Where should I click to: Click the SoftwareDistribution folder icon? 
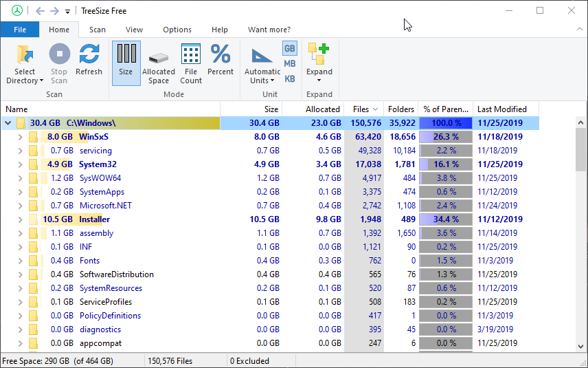[x=34, y=274]
